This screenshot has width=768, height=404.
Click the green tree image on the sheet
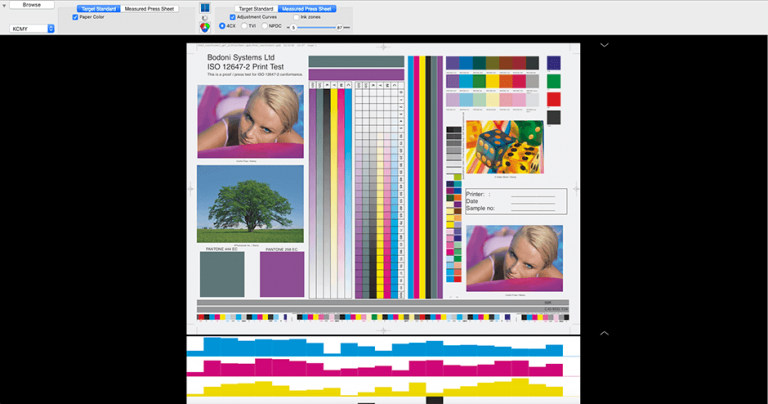pos(250,204)
